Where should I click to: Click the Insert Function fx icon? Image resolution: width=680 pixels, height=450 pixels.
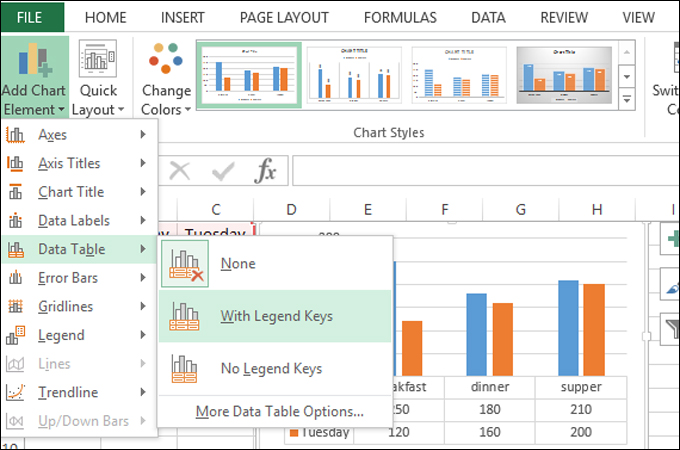(265, 170)
